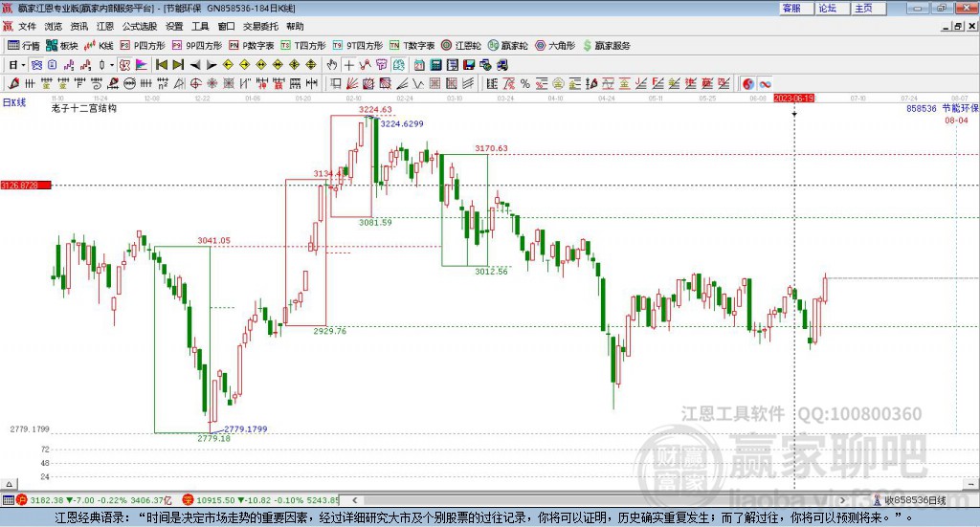The height and width of the screenshot is (527, 980).
Task: Open the 设置 menu
Action: coord(174,26)
